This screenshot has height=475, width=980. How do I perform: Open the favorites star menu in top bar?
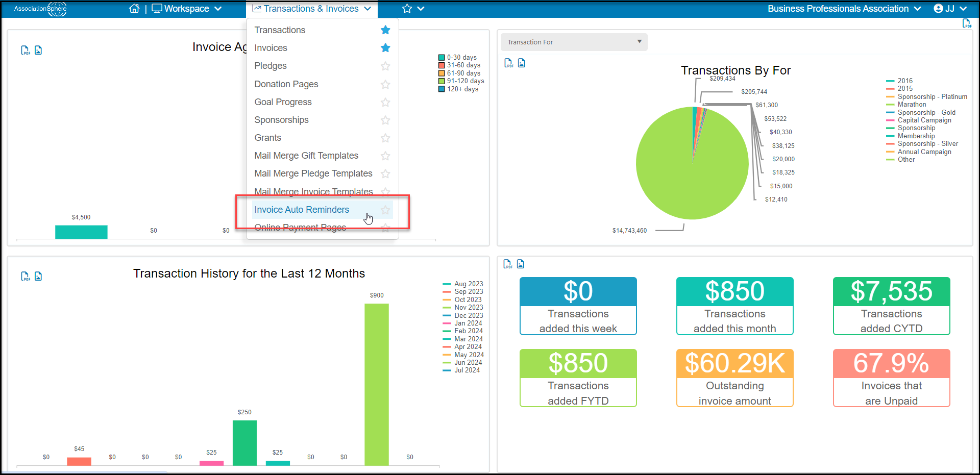pyautogui.click(x=413, y=9)
